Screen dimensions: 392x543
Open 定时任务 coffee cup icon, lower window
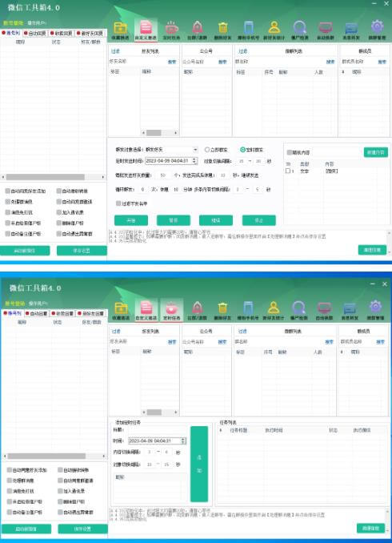171,310
